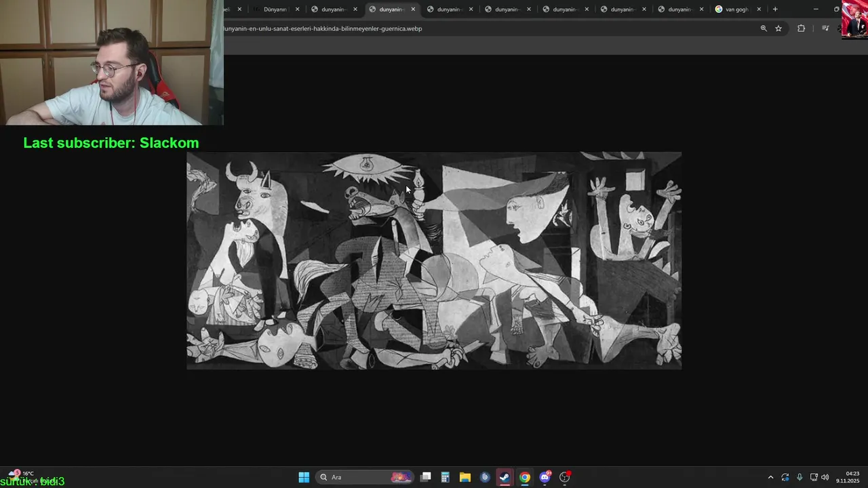Open the Chrome extensions puzzle icon
This screenshot has height=488, width=868.
(801, 28)
